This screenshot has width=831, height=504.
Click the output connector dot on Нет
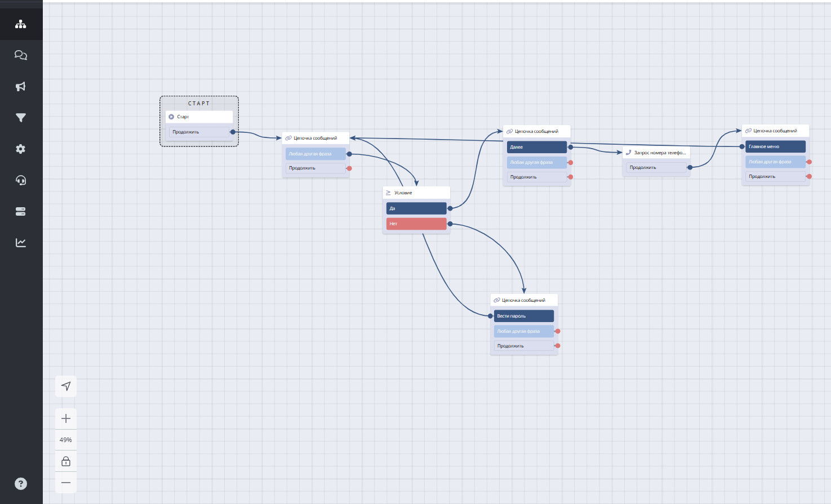click(450, 224)
